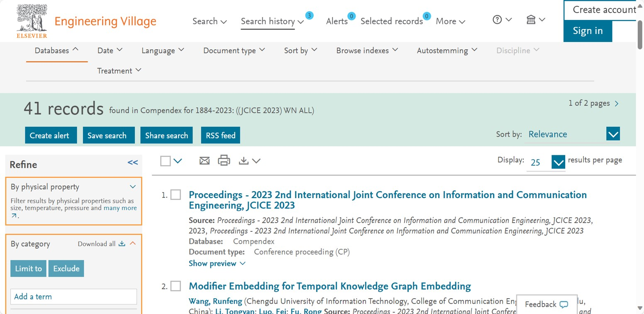
Task: Check the box for record 1
Action: [x=176, y=195]
